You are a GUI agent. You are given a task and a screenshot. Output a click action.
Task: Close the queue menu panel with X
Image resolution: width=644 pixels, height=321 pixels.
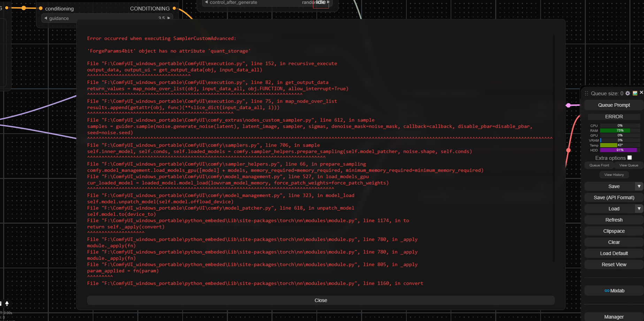point(641,92)
